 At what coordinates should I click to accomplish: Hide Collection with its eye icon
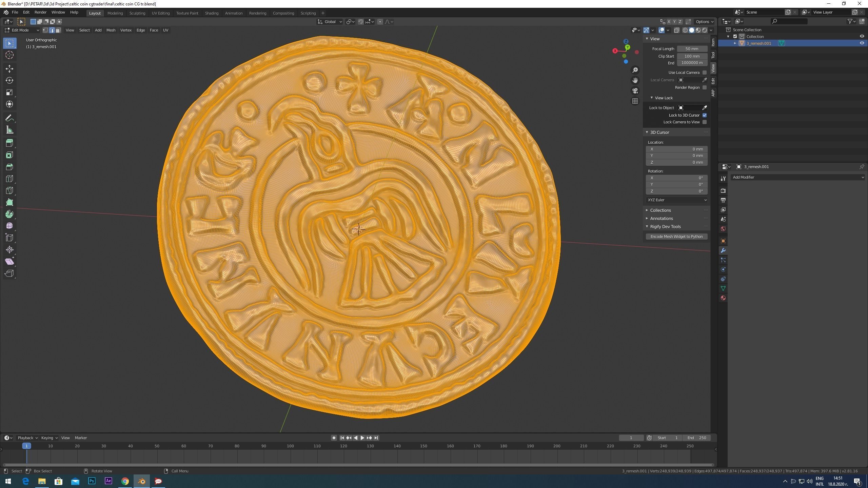[862, 36]
